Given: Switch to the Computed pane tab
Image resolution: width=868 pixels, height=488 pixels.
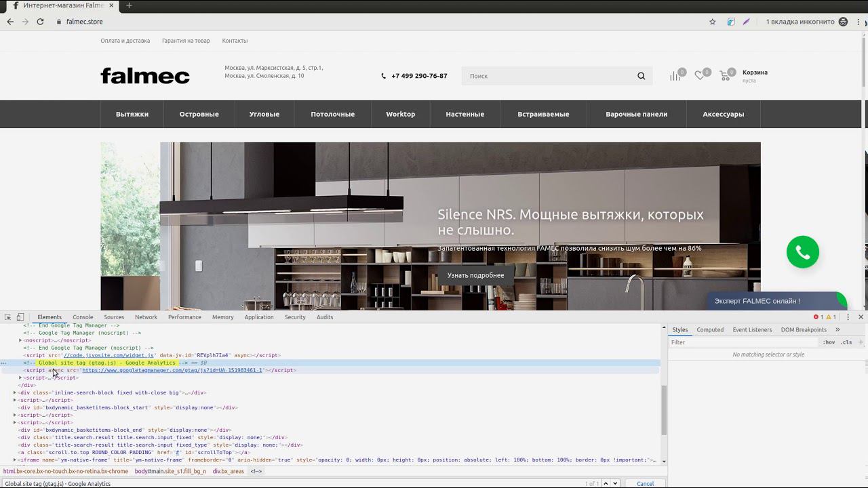Looking at the screenshot, I should (x=710, y=330).
